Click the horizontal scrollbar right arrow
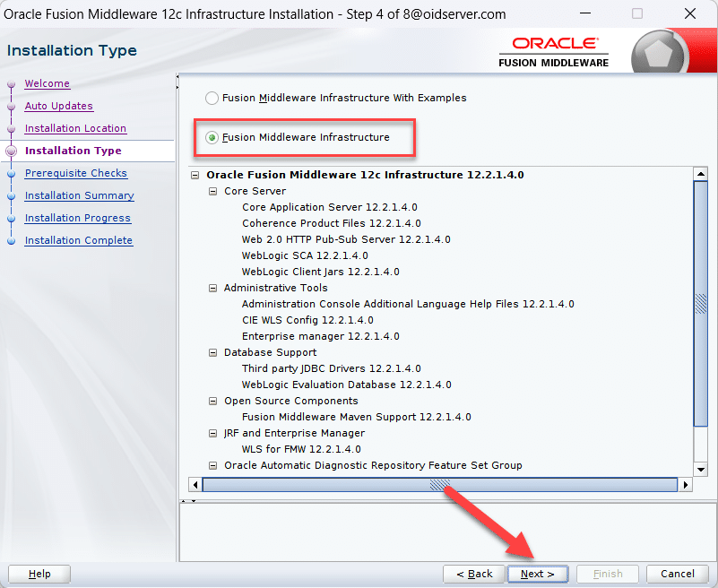Viewport: 718px width, 588px height. (686, 485)
